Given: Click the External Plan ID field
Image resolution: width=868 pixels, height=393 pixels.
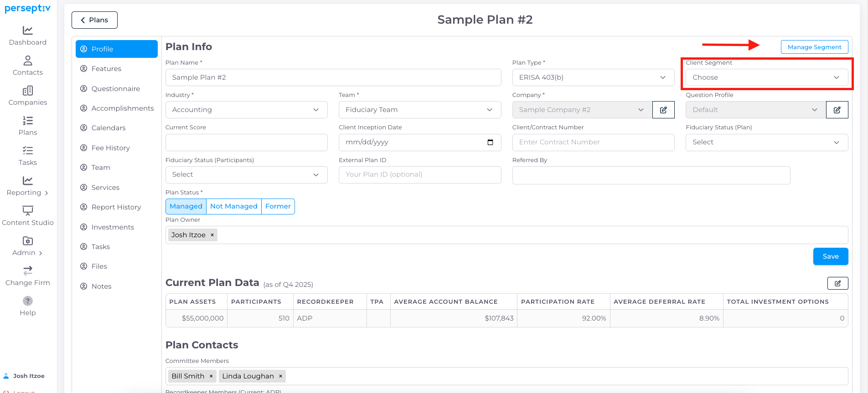Looking at the screenshot, I should pos(420,175).
